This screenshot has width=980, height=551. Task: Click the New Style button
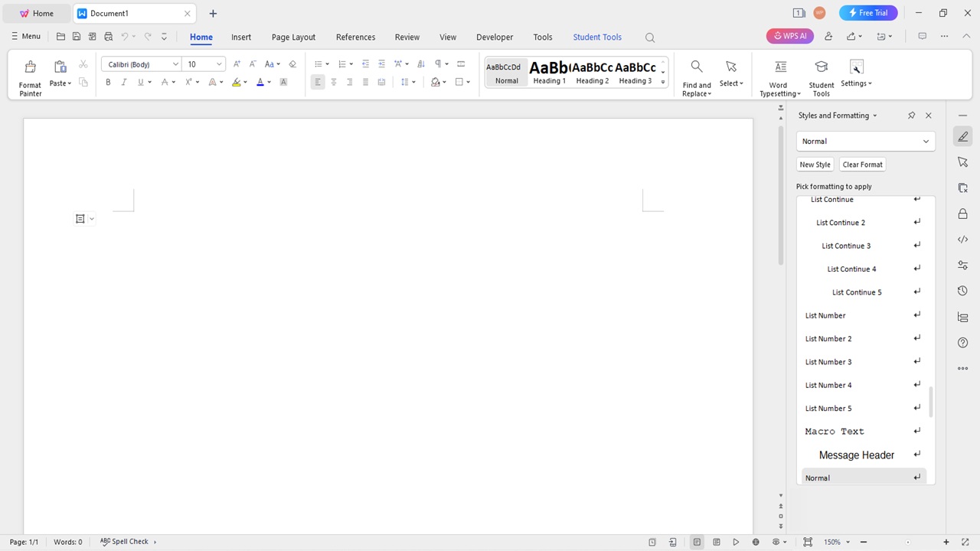(x=815, y=164)
